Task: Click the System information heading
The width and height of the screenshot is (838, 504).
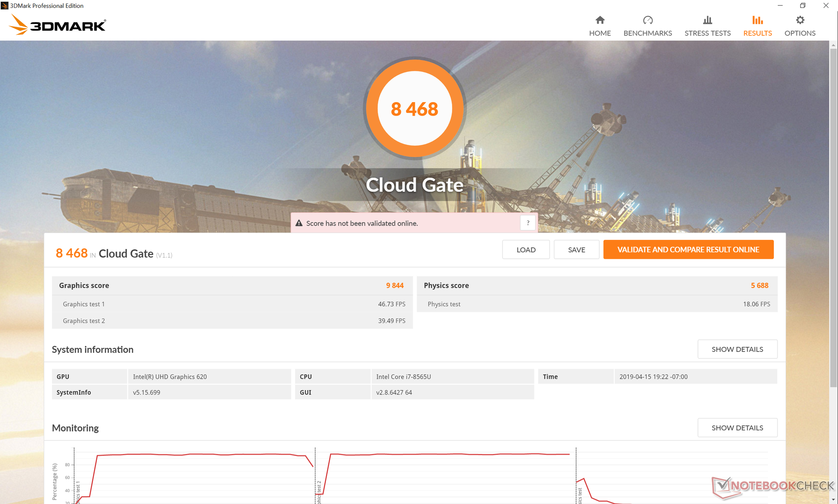Action: [93, 350]
